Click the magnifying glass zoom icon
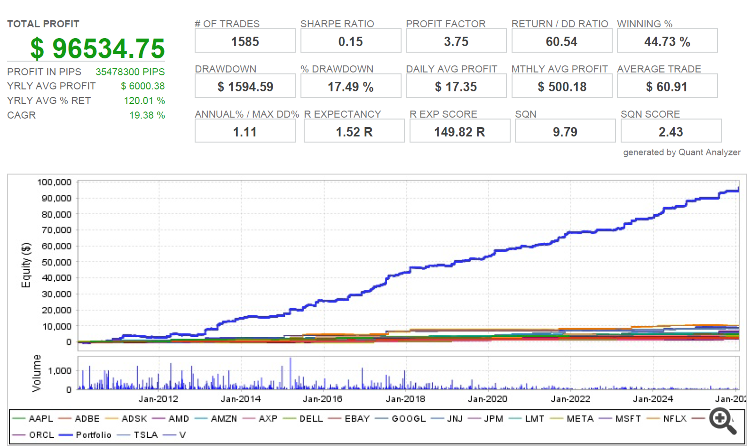This screenshot has height=447, width=750. point(723,421)
